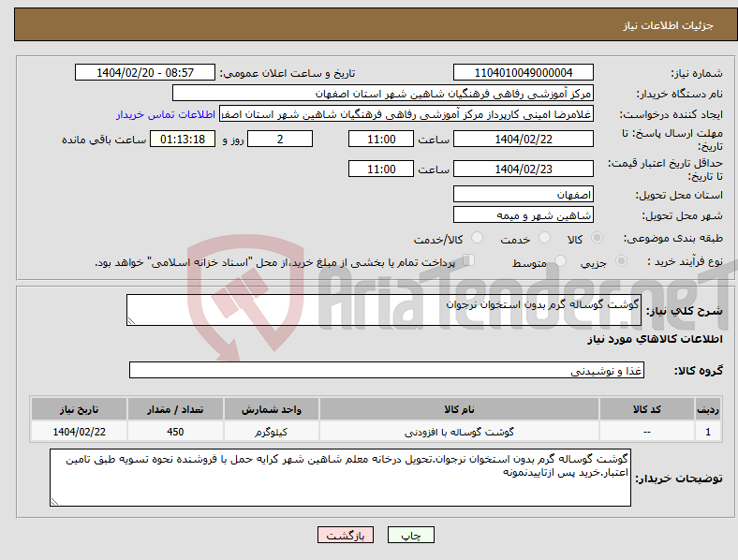
Task: Select the متوسط purchase type radio
Action: click(560, 260)
